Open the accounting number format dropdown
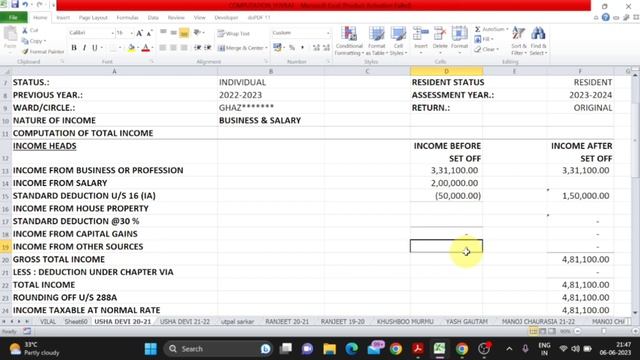Image resolution: width=640 pixels, height=360 pixels. click(284, 48)
